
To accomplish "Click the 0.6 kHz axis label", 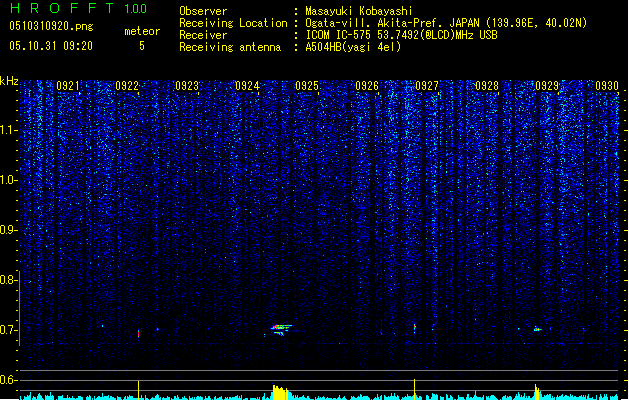I will (9, 380).
